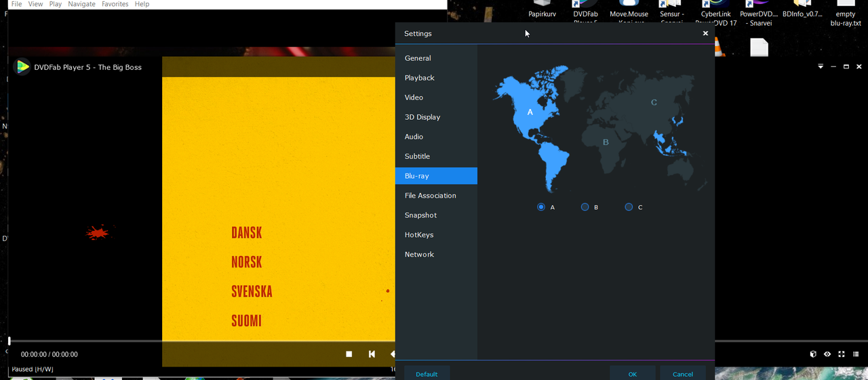The height and width of the screenshot is (380, 868).
Task: Click region A on the world map
Action: click(x=530, y=112)
